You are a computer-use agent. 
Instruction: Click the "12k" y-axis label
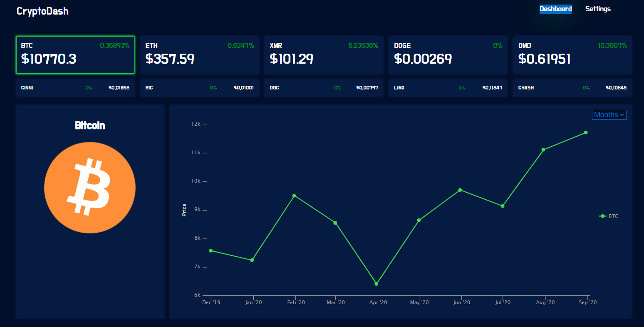pyautogui.click(x=196, y=124)
